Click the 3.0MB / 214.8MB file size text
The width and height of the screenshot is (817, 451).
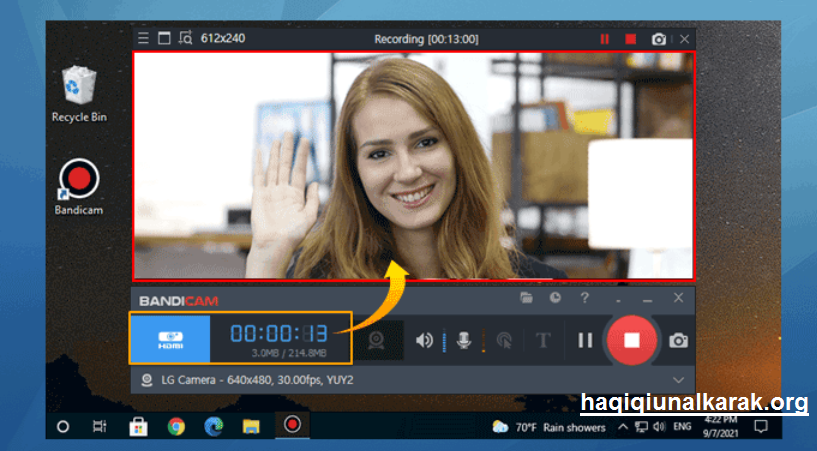289,353
